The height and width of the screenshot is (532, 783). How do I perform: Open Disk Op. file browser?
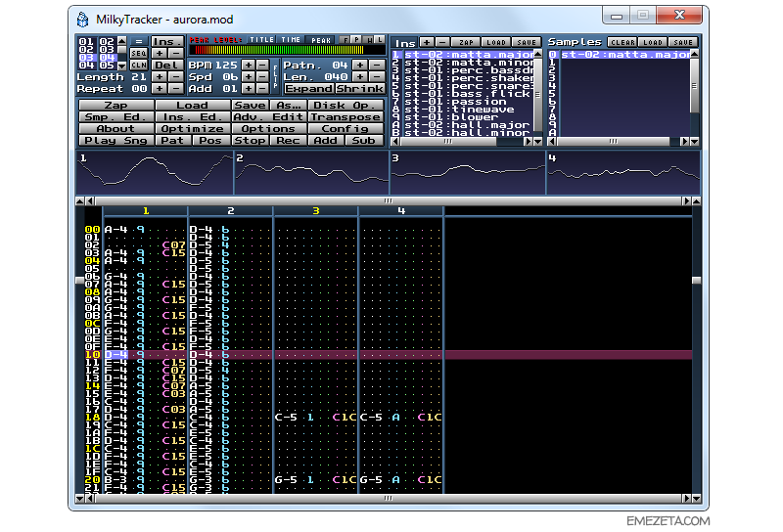[x=345, y=106]
